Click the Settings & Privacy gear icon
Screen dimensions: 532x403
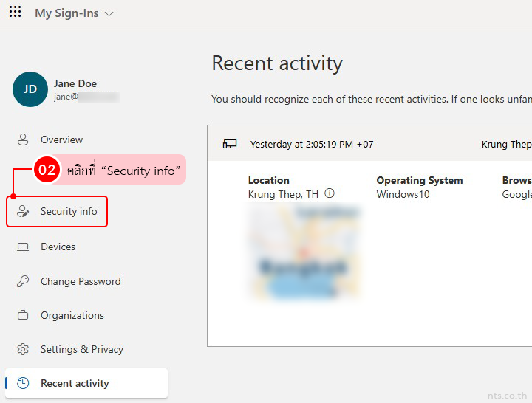pyautogui.click(x=23, y=350)
